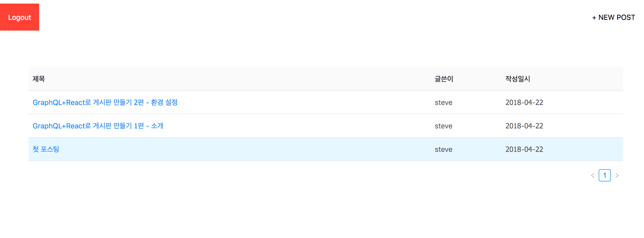Go to the previous page arrow

tap(593, 176)
